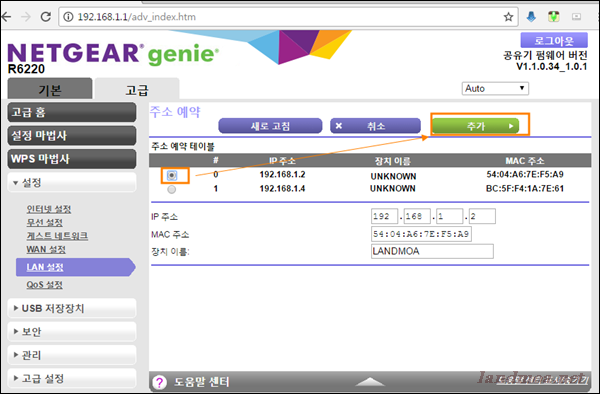Click MAC BC:5F:F4:1A:7E:61 in table
The image size is (600, 394).
[x=525, y=189]
